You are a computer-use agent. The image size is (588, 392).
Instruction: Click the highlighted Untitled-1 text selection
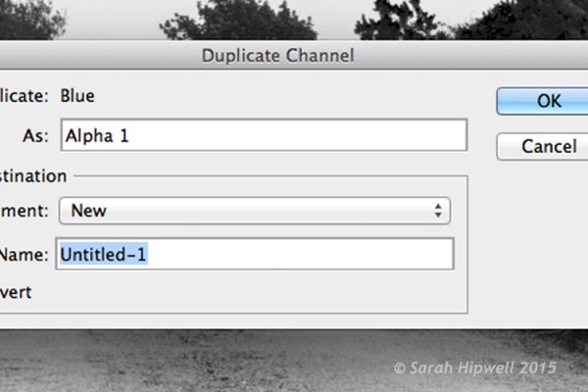click(104, 255)
